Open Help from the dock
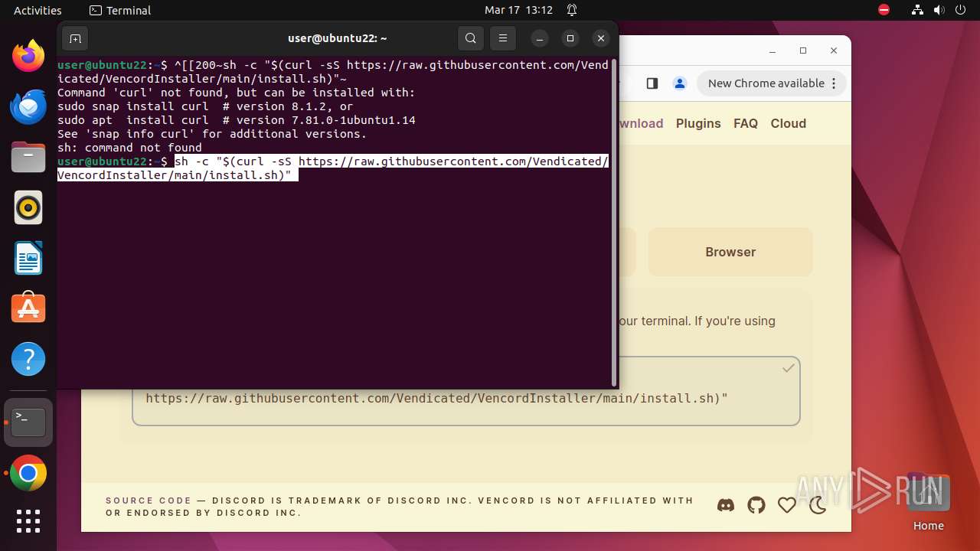The width and height of the screenshot is (980, 551). [x=28, y=359]
